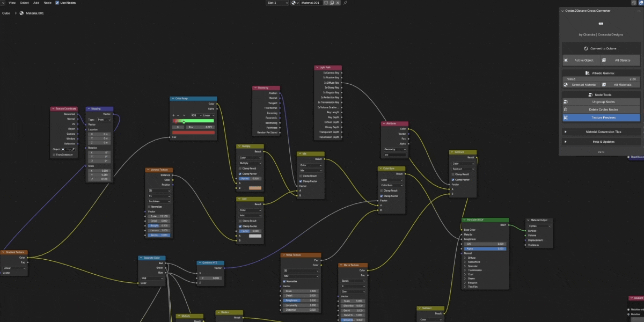Click Delete Cycles Nodes trash icon
The image size is (644, 322).
coord(566,109)
